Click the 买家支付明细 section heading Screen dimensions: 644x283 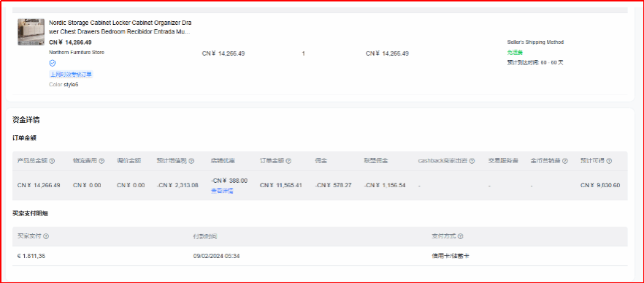31,214
